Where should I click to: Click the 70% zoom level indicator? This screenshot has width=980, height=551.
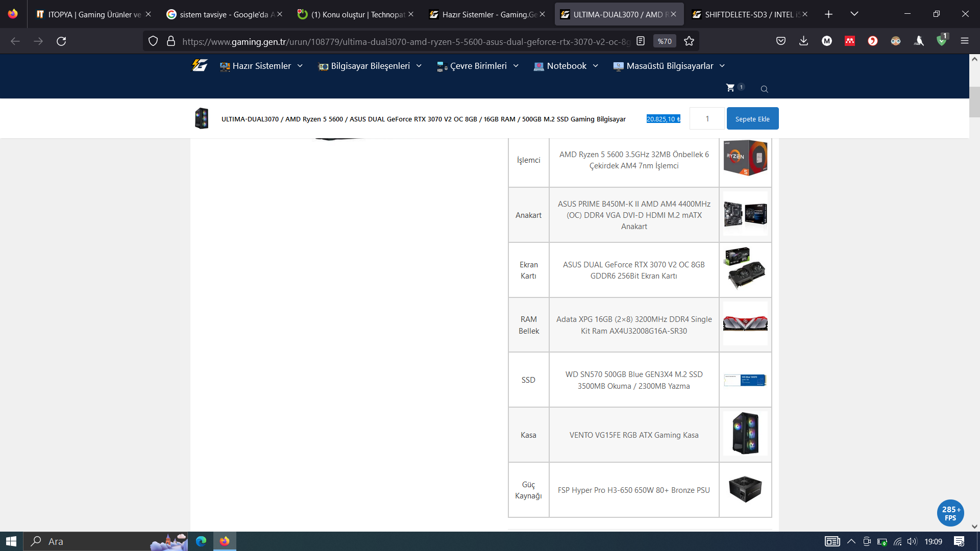click(665, 41)
